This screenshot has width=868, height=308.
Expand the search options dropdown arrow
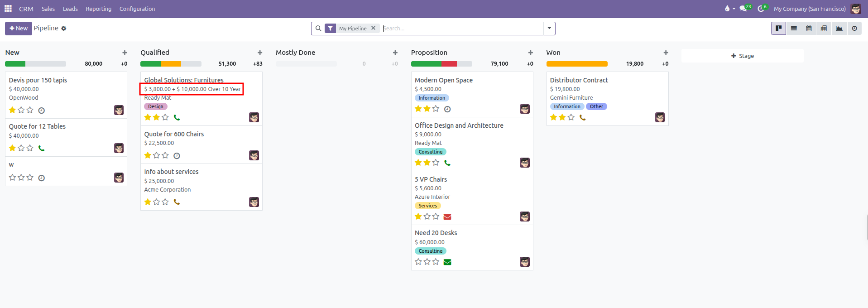(x=549, y=29)
